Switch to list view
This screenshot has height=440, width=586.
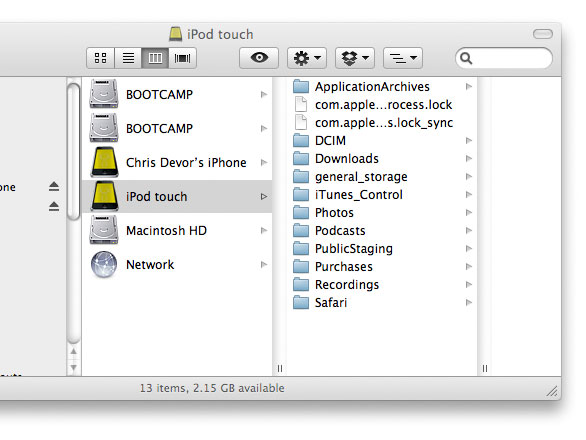coord(128,58)
